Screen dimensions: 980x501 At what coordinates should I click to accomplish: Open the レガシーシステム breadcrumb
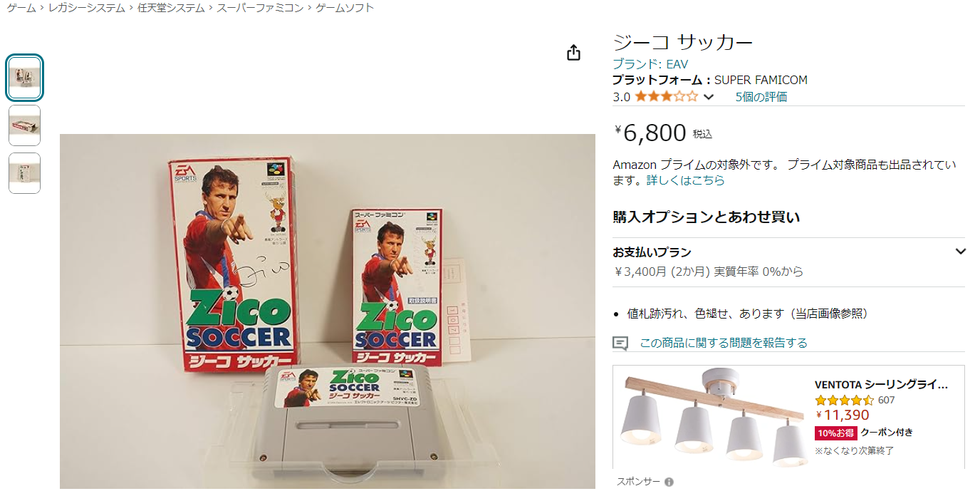[87, 8]
